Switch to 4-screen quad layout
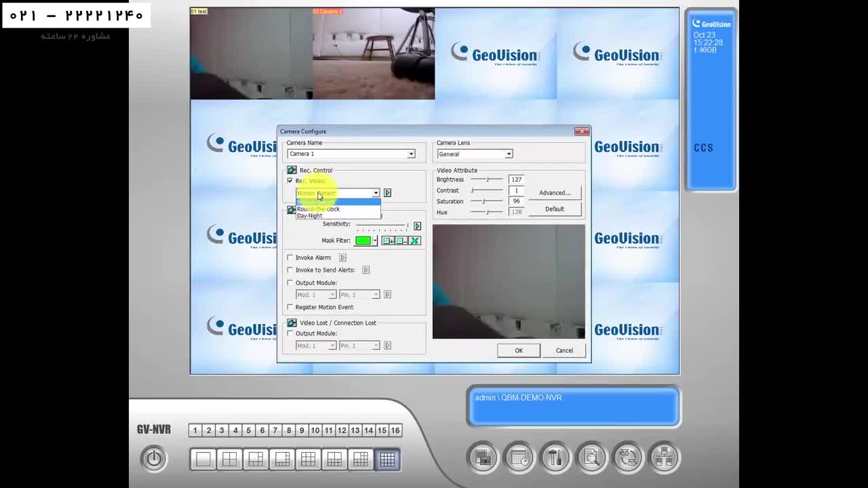The image size is (868, 488). tap(229, 460)
